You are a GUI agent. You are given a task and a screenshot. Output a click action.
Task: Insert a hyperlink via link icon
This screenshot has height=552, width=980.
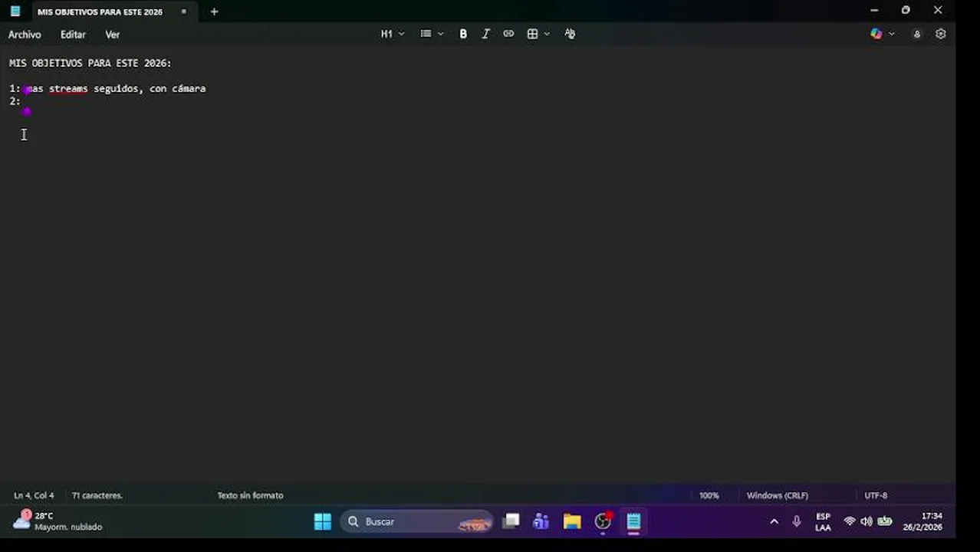[508, 34]
